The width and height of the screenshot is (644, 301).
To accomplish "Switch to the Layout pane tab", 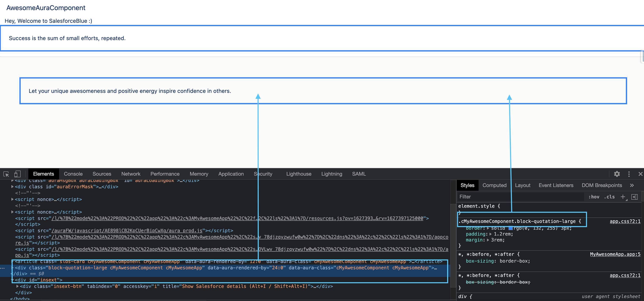I will 522,185.
